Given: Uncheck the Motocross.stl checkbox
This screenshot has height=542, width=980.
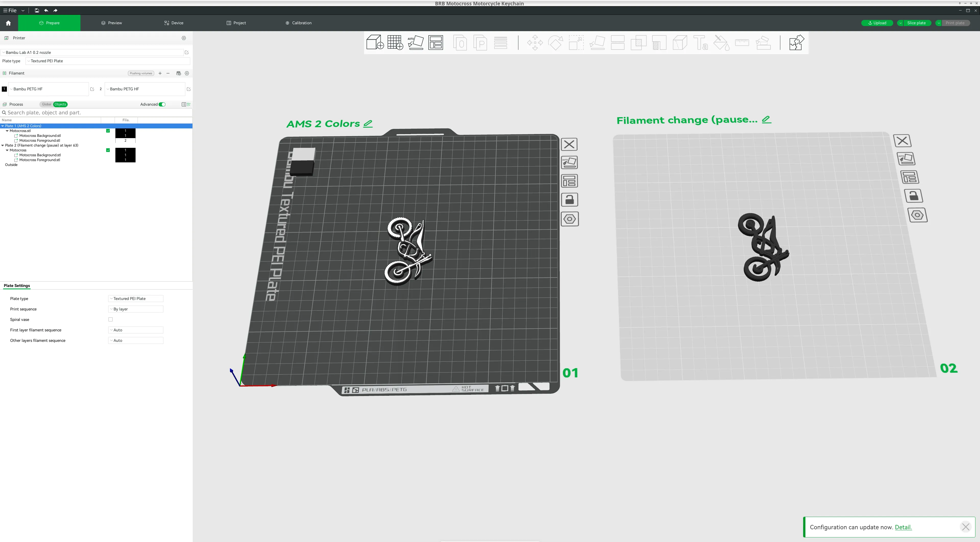Looking at the screenshot, I should 108,130.
